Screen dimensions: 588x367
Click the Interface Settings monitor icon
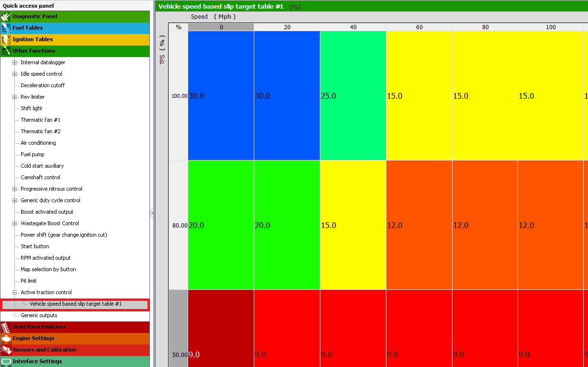[x=6, y=361]
